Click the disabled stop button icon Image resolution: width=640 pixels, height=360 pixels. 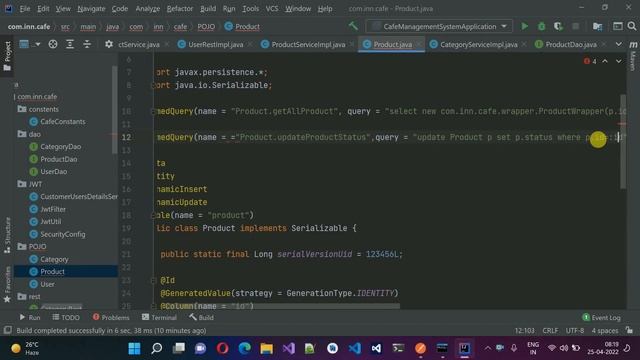576,27
